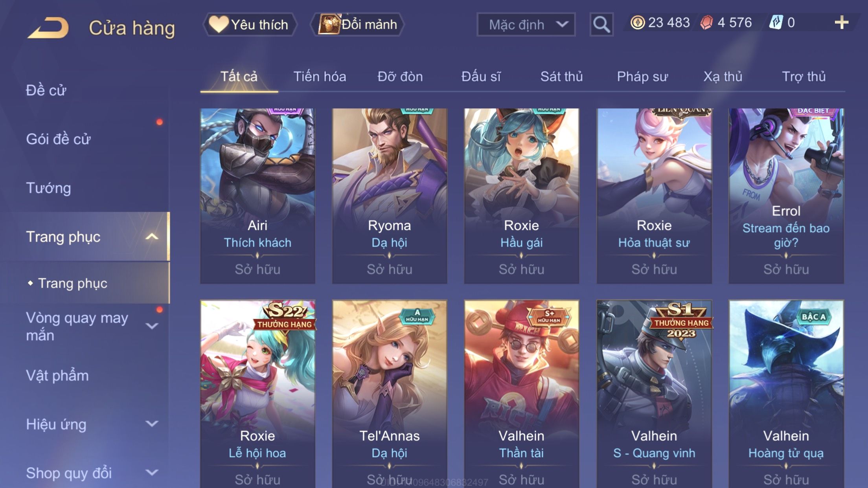Open Yêu thích favorites heart button
The image size is (868, 488).
[x=249, y=24]
